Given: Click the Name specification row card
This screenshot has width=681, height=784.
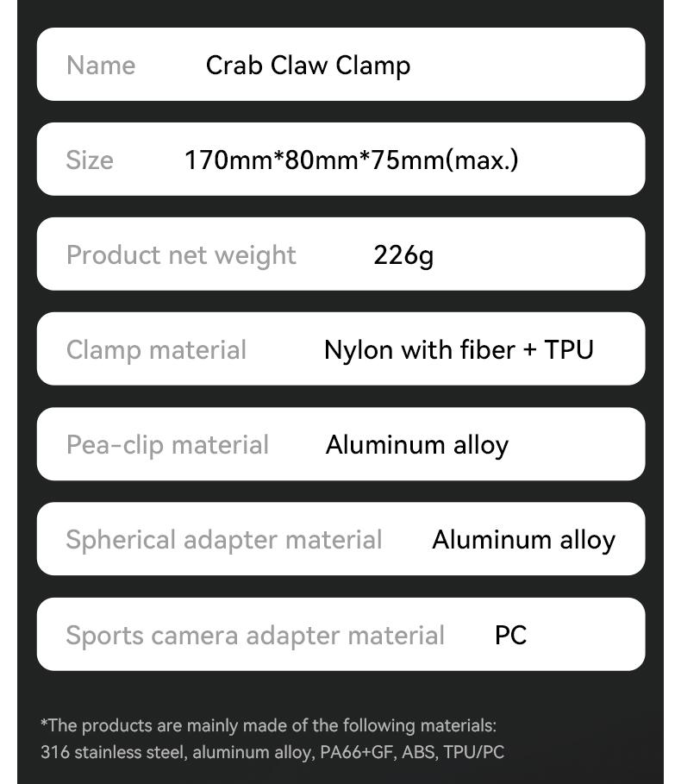Looking at the screenshot, I should click(340, 65).
